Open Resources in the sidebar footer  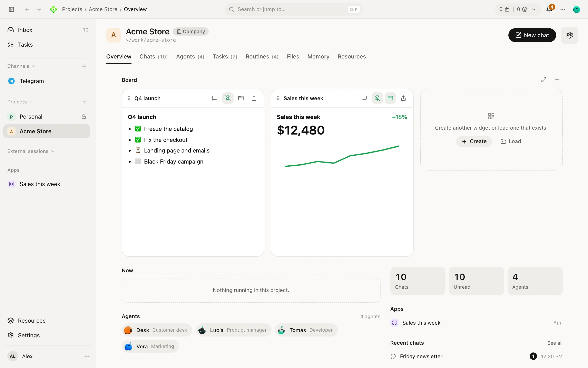[48, 321]
